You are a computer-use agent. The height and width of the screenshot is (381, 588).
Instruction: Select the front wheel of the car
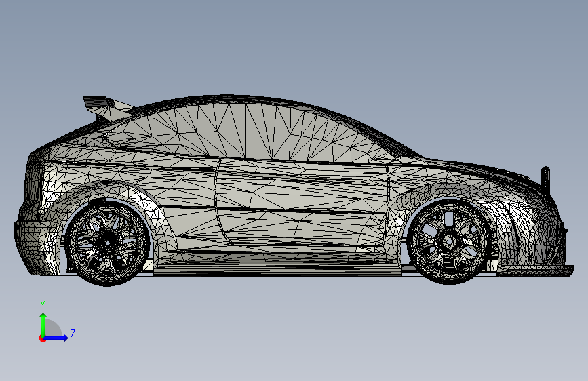[x=448, y=241]
